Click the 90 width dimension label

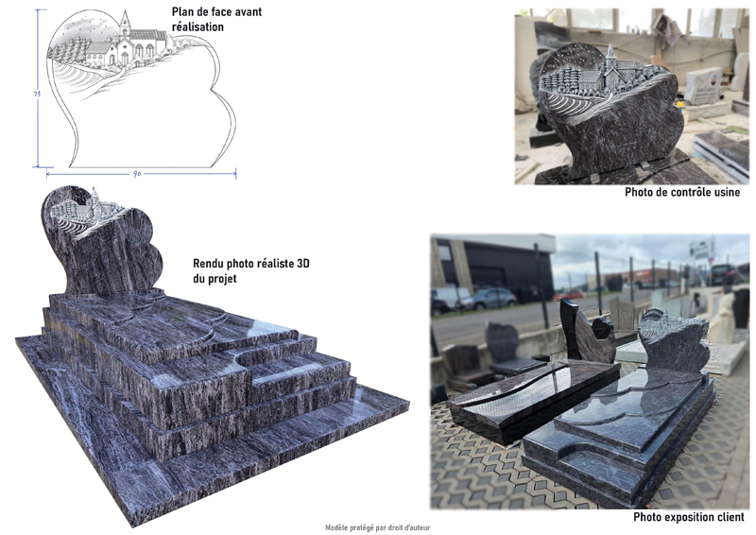tap(136, 175)
